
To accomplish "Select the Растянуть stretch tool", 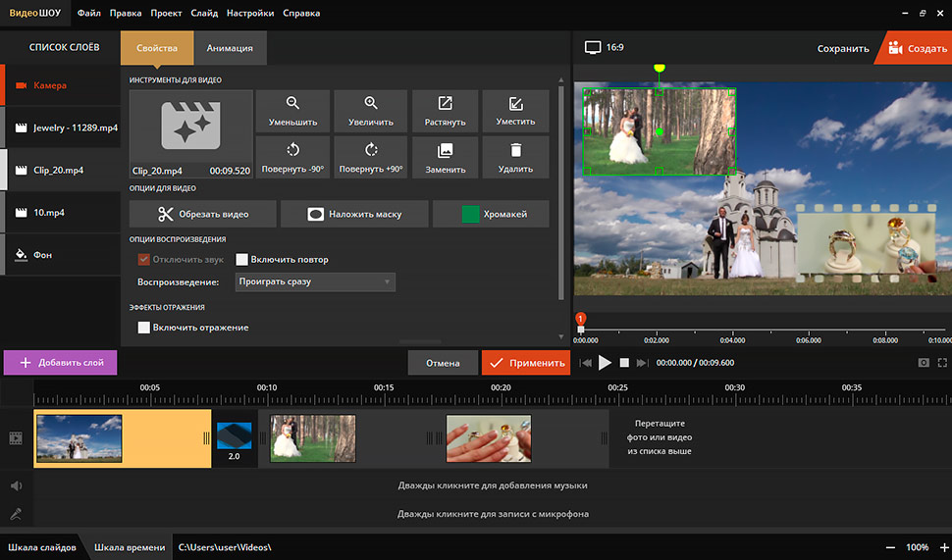I will (445, 111).
